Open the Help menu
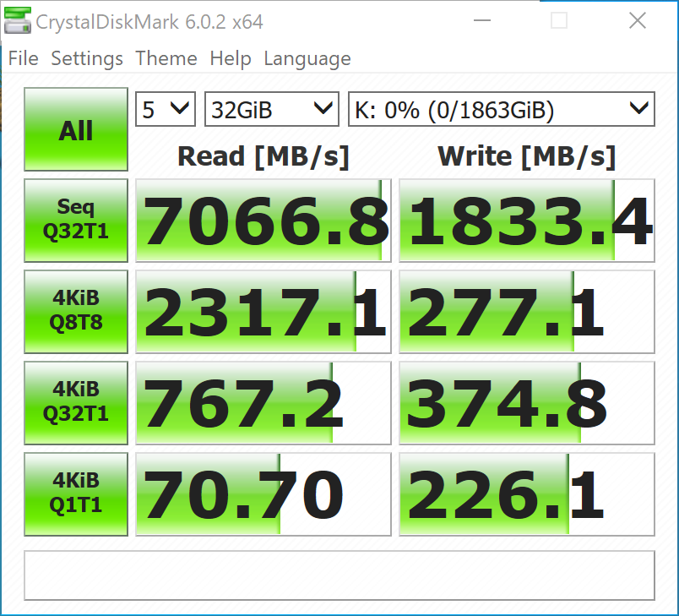 [231, 58]
